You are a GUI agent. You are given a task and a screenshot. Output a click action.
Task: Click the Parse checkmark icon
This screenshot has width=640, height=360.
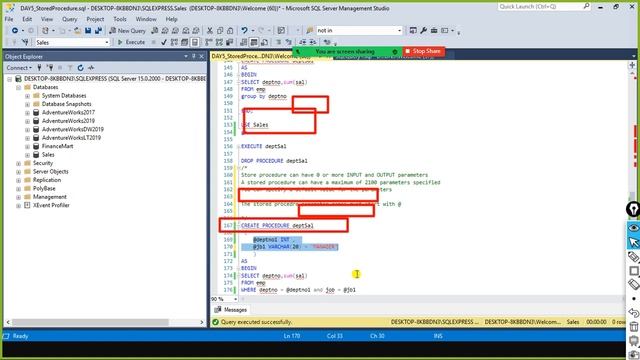164,42
